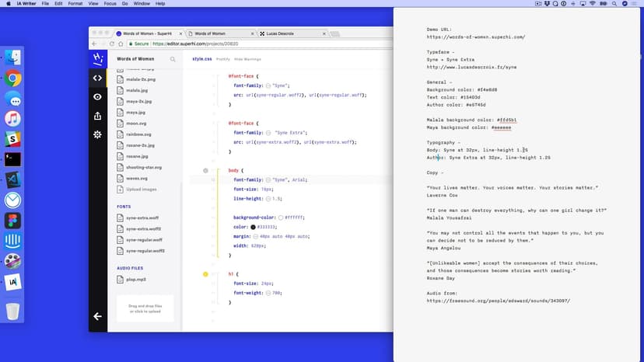This screenshot has height=362, width=644.
Task: Open Figma from the dock
Action: click(x=12, y=221)
